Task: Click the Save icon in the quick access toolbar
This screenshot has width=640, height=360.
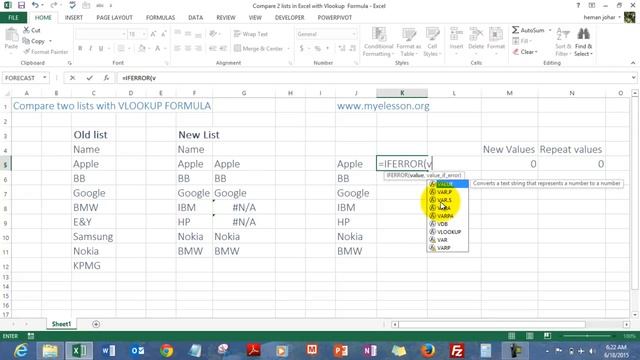Action: click(x=21, y=5)
